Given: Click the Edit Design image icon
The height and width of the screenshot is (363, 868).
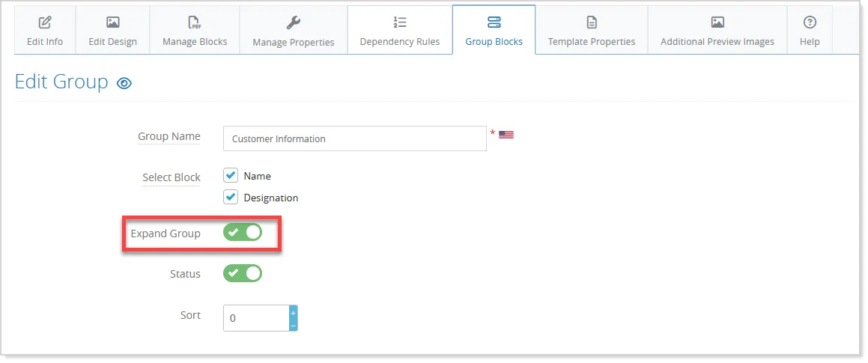Looking at the screenshot, I should tap(113, 22).
